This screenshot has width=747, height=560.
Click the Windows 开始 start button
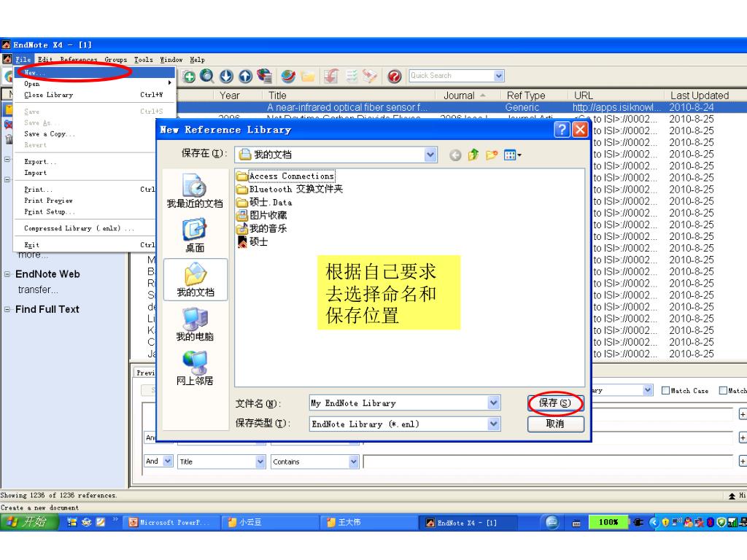[x=28, y=522]
